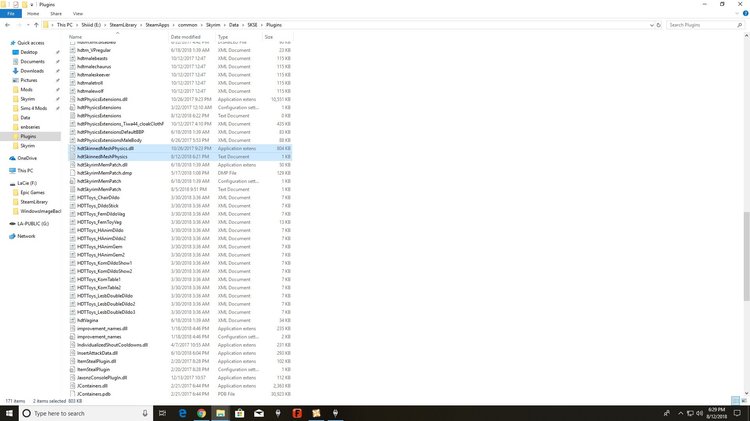This screenshot has width=750, height=421.
Task: Click hdtPhysicsExtensions.dll file icon
Action: pos(73,100)
